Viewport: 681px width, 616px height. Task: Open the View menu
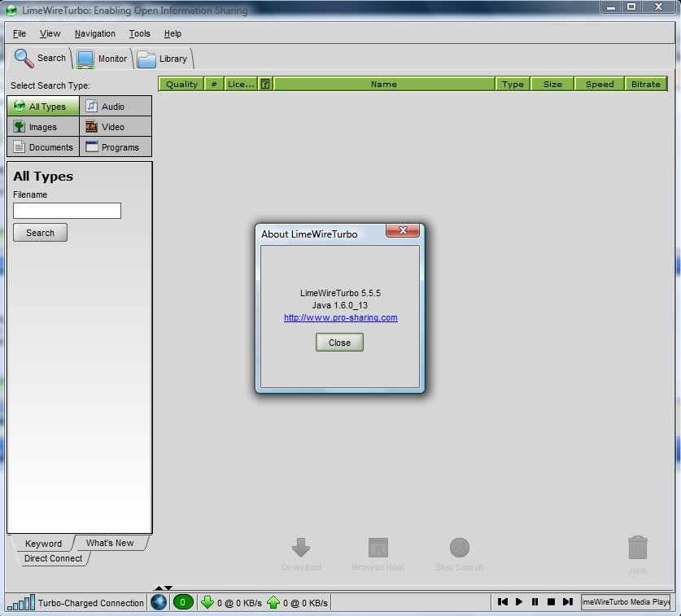[50, 33]
